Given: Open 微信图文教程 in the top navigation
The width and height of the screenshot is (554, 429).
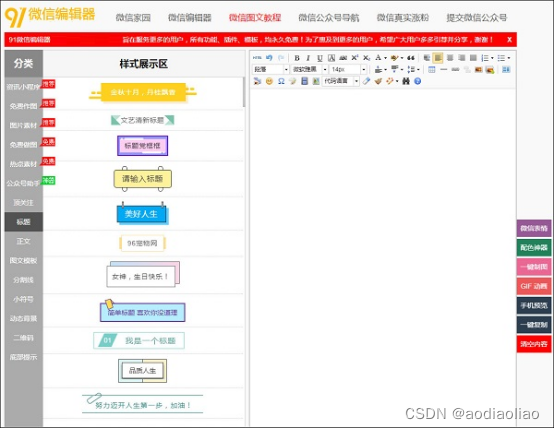Looking at the screenshot, I should [x=255, y=18].
